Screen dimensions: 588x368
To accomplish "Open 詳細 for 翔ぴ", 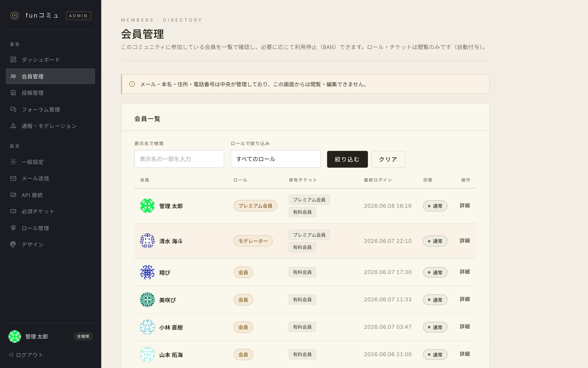I will pos(465,272).
